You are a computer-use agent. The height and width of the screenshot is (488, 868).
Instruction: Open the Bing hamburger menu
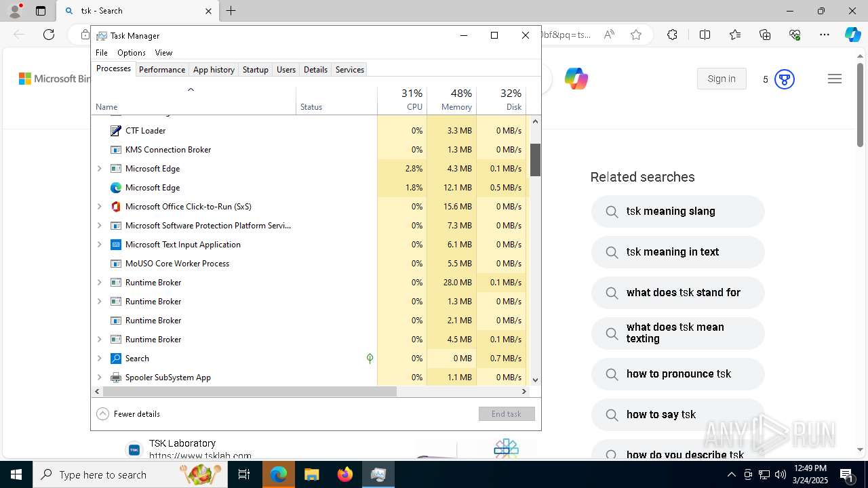click(835, 79)
